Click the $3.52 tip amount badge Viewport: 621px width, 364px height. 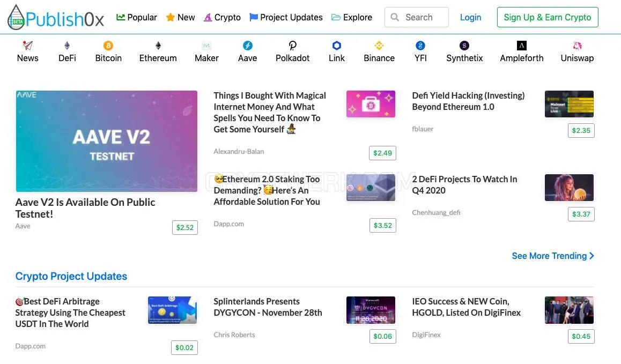[382, 225]
